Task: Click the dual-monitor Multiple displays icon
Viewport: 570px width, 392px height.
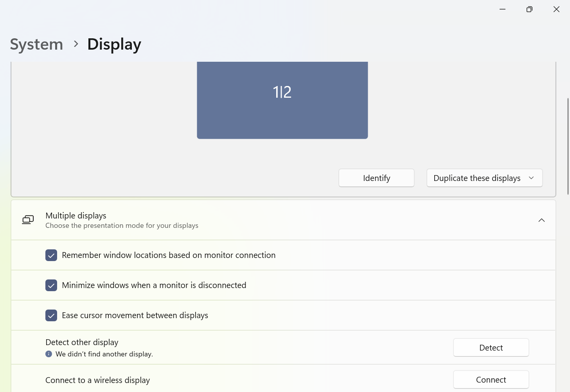Action: tap(27, 220)
